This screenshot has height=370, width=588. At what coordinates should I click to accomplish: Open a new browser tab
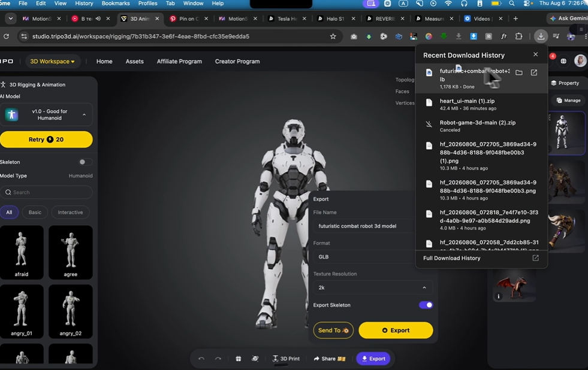[515, 19]
